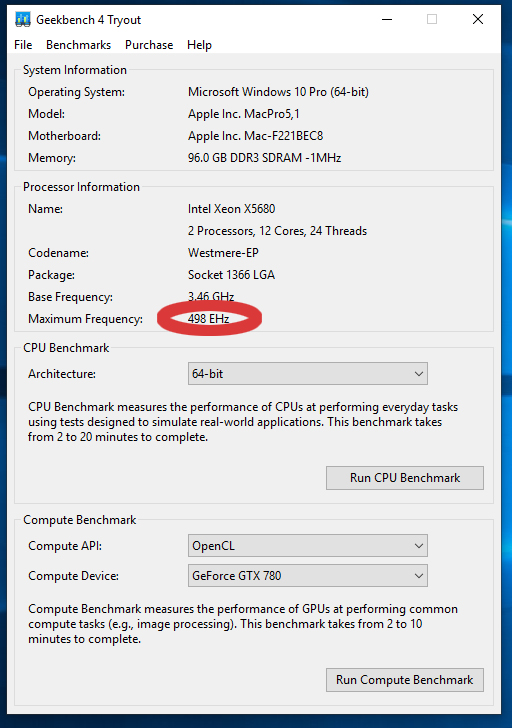Click the 'Compute Benchmark' group heading
The height and width of the screenshot is (728, 512).
79,520
